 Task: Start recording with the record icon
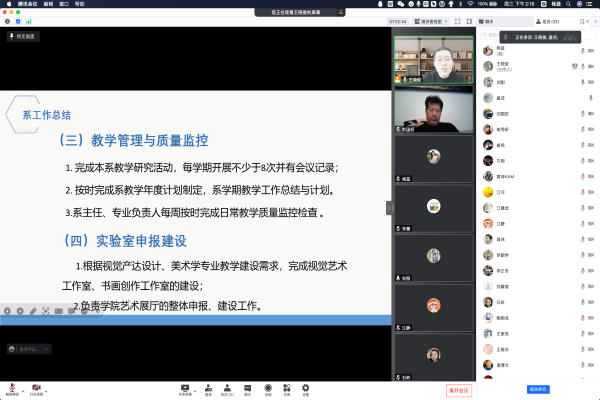[x=267, y=387]
